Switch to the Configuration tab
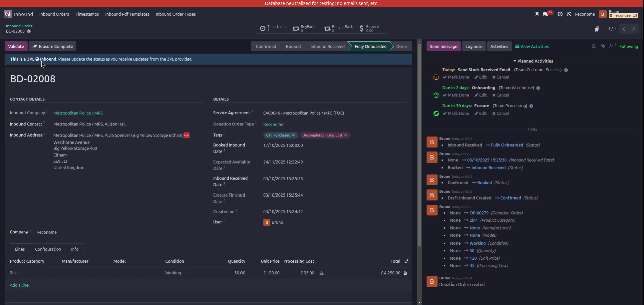The width and height of the screenshot is (644, 305). tap(48, 249)
